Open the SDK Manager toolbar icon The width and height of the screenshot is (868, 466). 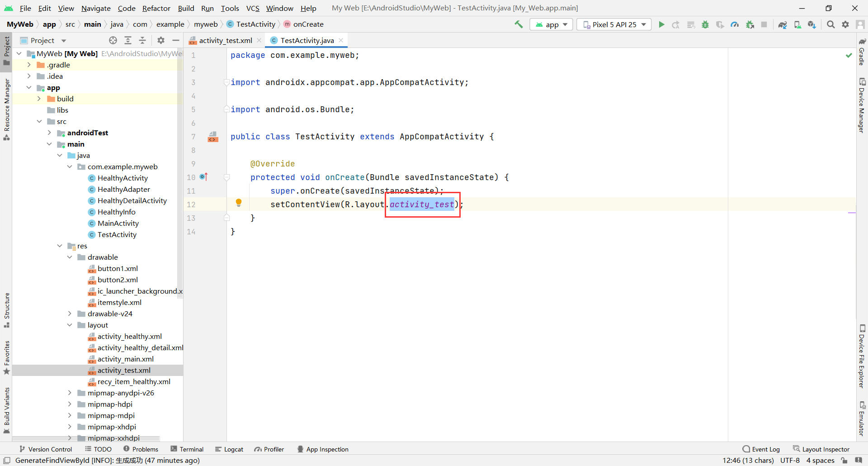(812, 24)
